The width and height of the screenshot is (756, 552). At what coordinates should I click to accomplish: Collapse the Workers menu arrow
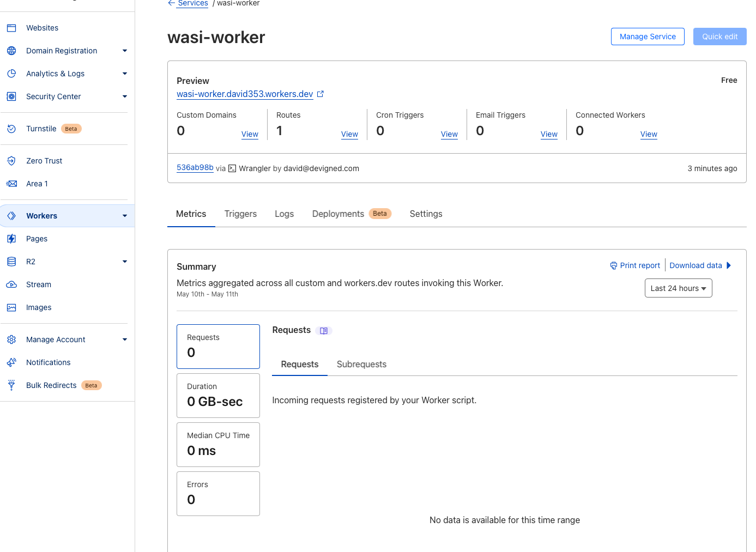click(x=125, y=216)
